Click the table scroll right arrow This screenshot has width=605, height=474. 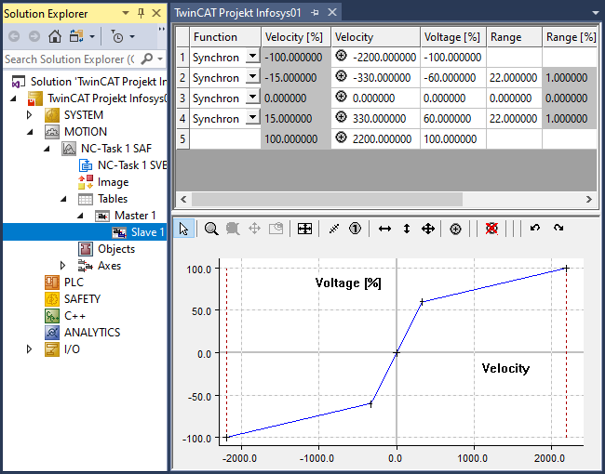pos(589,200)
